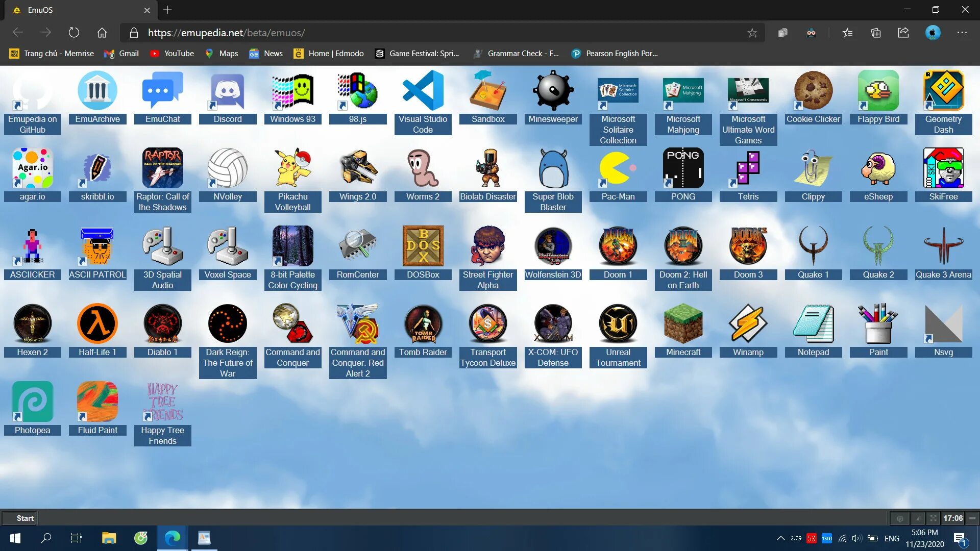Image resolution: width=980 pixels, height=551 pixels.
Task: Launch SkiFree game icon
Action: tap(943, 175)
